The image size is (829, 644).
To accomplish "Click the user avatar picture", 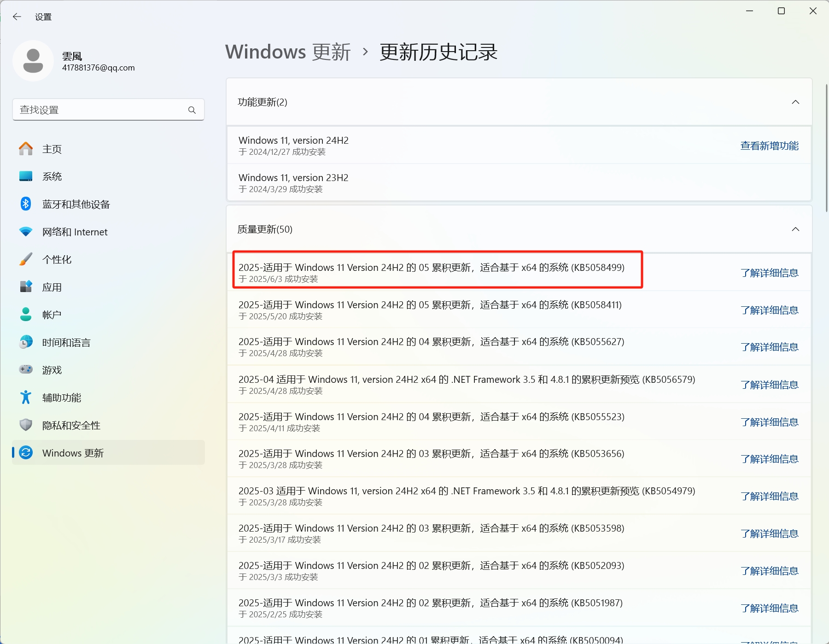I will point(33,61).
